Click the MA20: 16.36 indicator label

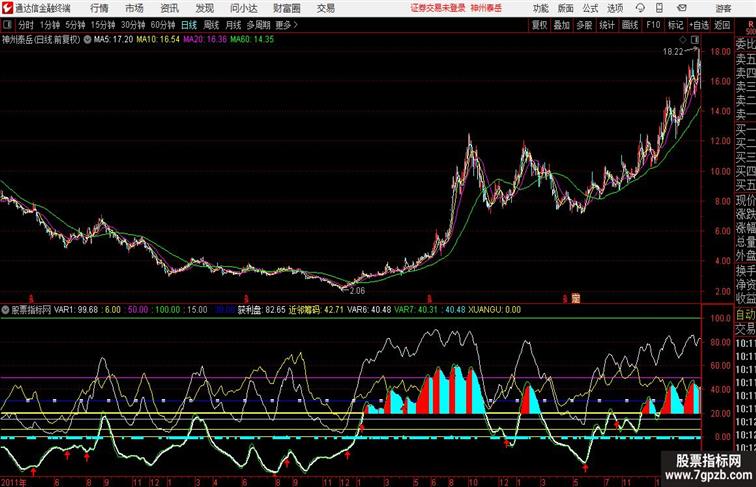[204, 40]
